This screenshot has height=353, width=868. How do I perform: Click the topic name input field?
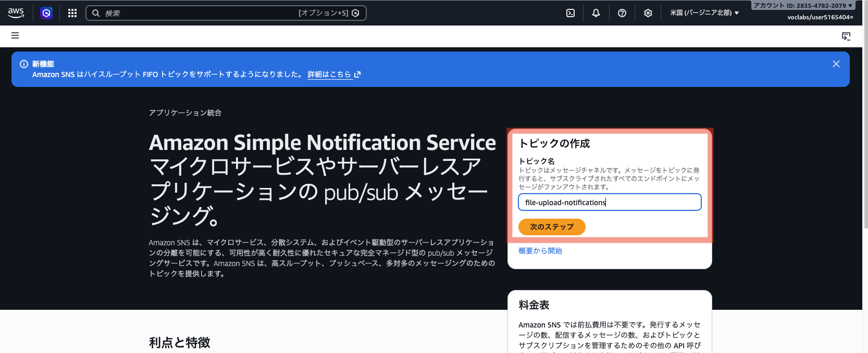[610, 202]
